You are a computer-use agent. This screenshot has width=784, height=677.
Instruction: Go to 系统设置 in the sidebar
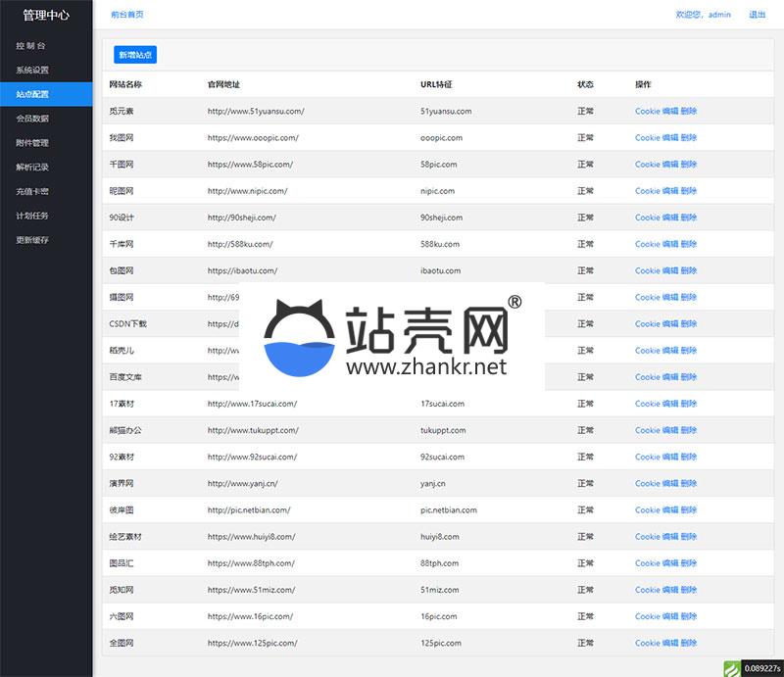coord(32,71)
